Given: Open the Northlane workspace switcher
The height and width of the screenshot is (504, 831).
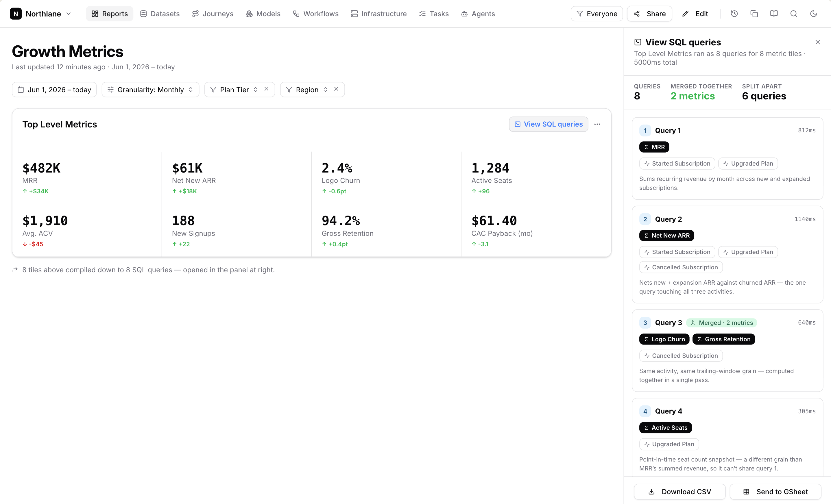Looking at the screenshot, I should (40, 14).
